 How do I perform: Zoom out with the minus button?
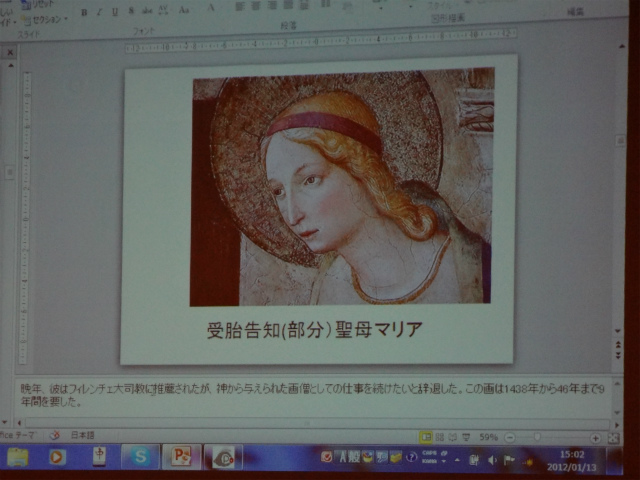tap(509, 438)
